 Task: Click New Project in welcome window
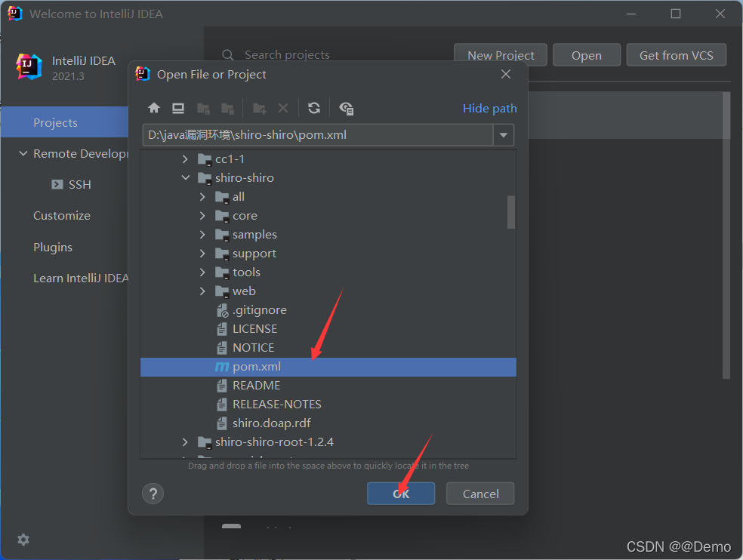[501, 55]
